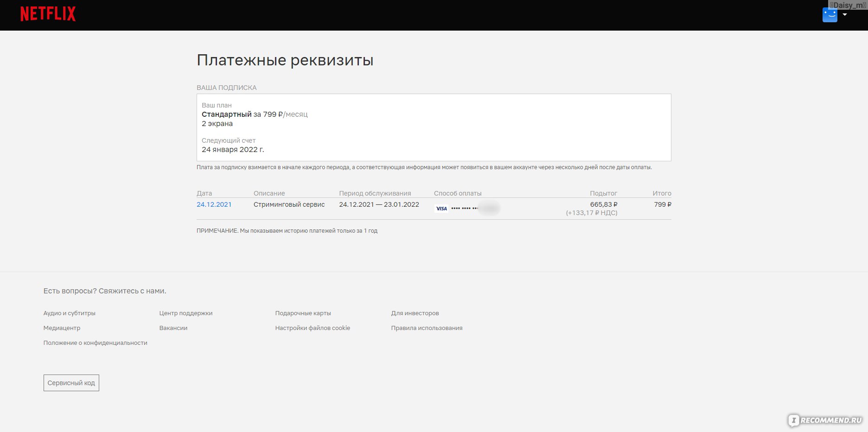Viewport: 868px width, 432px height.
Task: Click the total 799 ₽ value
Action: click(x=663, y=204)
